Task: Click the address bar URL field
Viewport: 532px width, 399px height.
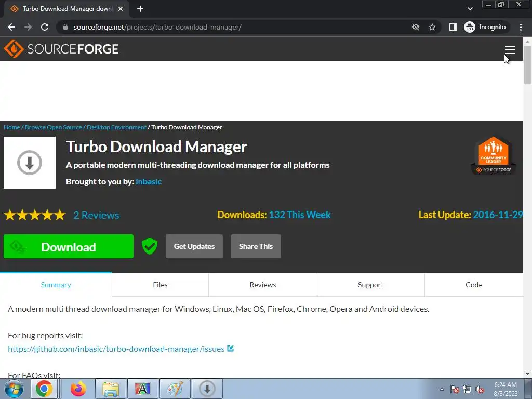Action: 234,27
